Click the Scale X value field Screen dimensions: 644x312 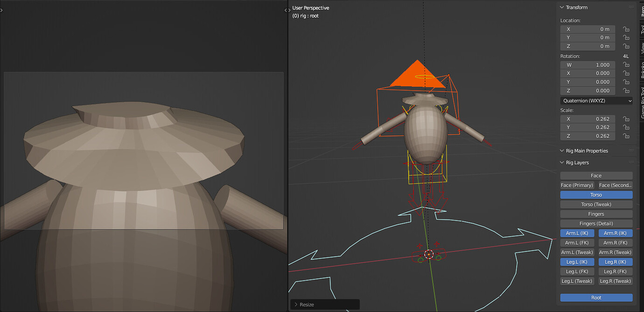pos(588,119)
